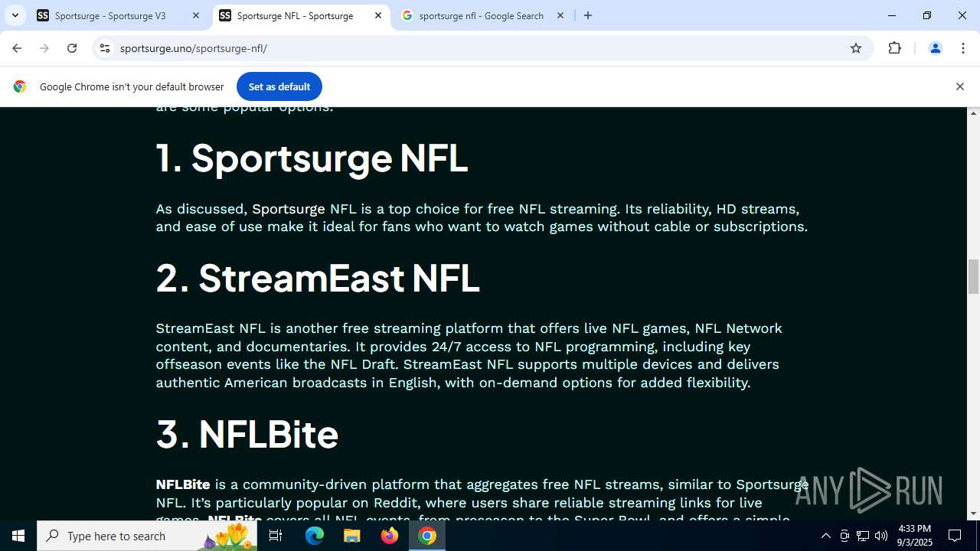Click the 1. Sportsurge NFL heading

[x=312, y=158]
